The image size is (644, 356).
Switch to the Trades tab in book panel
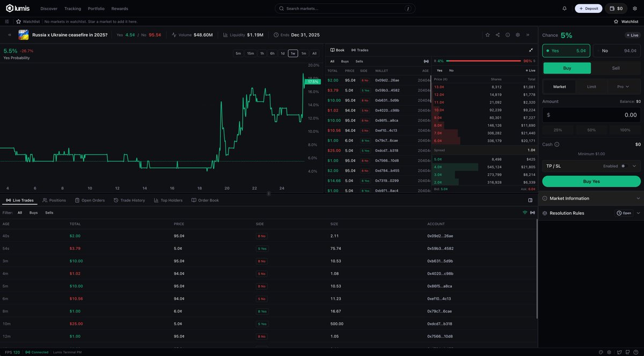360,50
